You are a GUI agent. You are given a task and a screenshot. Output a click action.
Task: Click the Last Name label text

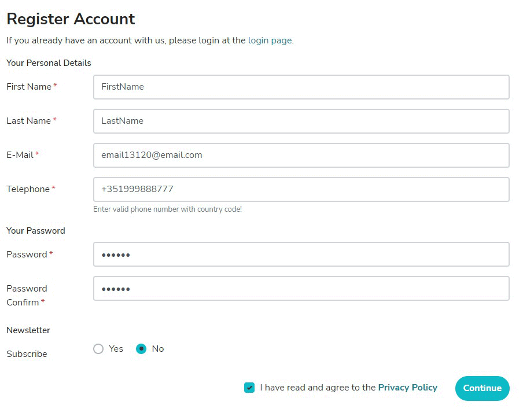click(28, 121)
